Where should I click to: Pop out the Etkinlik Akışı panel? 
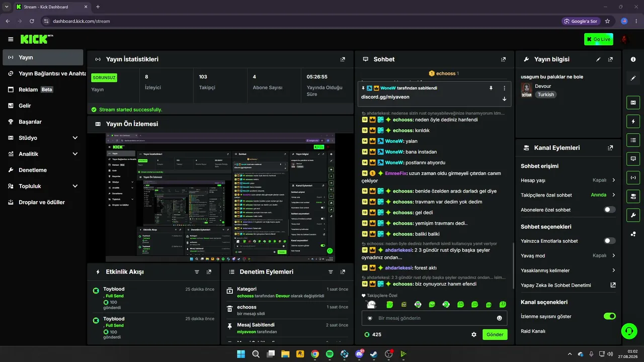tap(209, 271)
